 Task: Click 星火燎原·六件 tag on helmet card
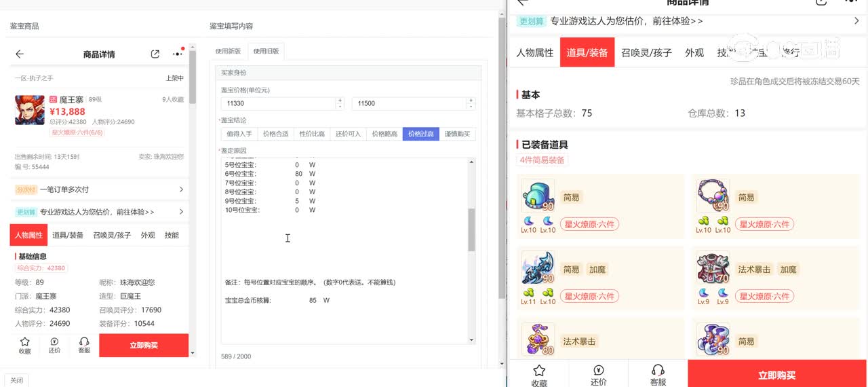[590, 224]
